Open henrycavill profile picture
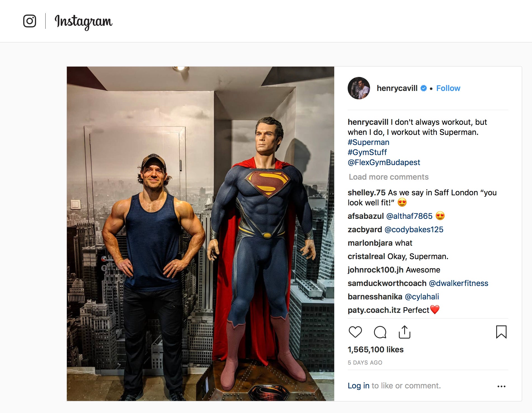532x413 pixels. tap(359, 88)
